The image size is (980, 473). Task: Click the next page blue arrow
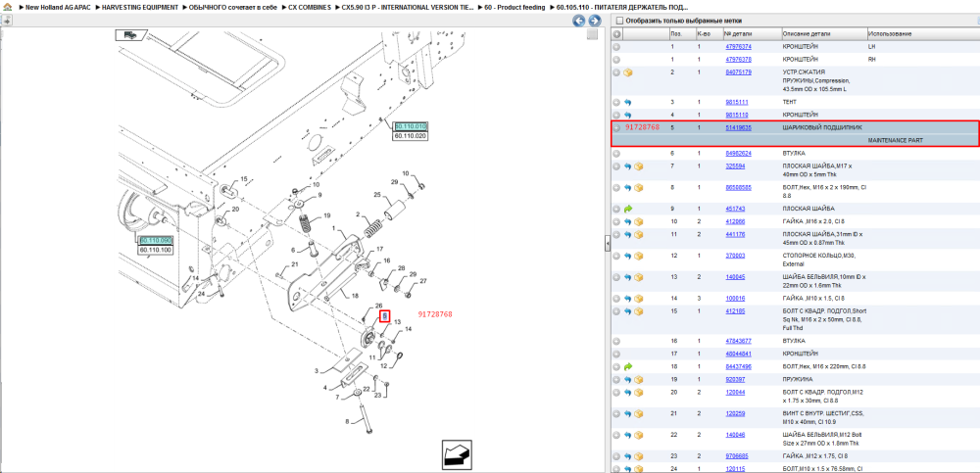pos(595,21)
